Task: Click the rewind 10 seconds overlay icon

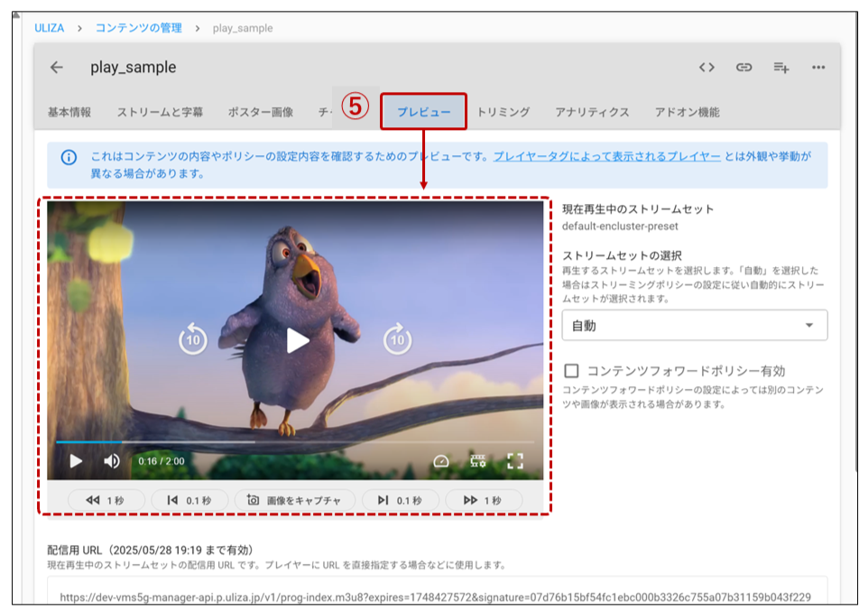Action: pyautogui.click(x=193, y=339)
